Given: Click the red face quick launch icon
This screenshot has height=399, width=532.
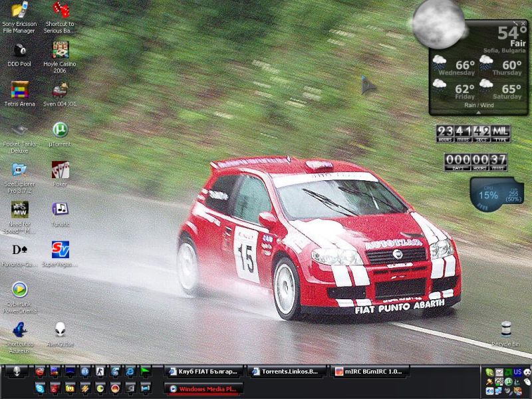Looking at the screenshot, I should click(x=40, y=372).
